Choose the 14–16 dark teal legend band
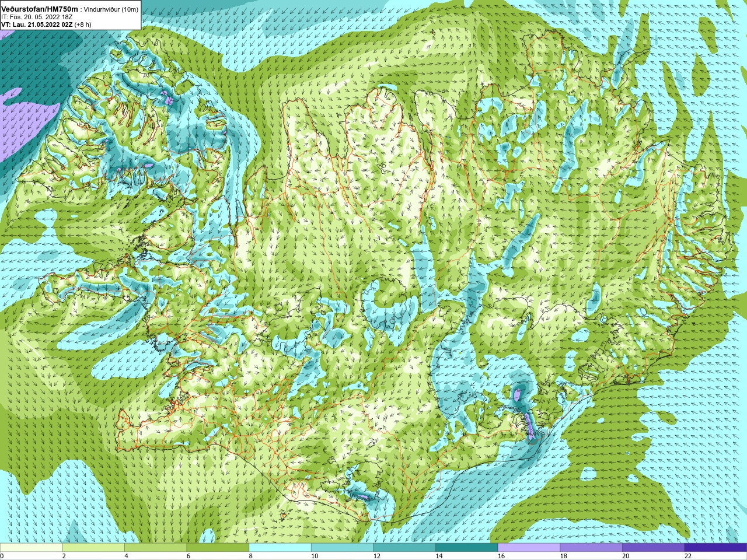This screenshot has width=747, height=560. (x=467, y=548)
